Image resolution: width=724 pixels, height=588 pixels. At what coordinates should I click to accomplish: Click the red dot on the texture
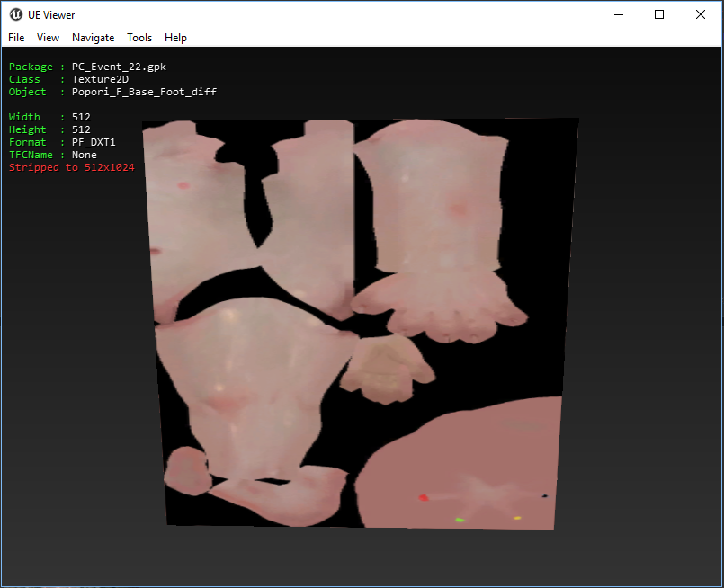click(x=424, y=497)
